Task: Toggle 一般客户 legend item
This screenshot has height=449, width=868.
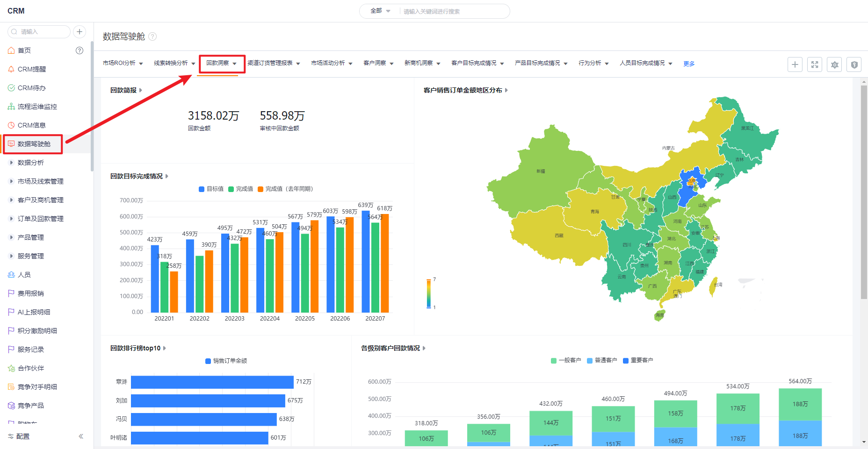Action: pyautogui.click(x=566, y=360)
